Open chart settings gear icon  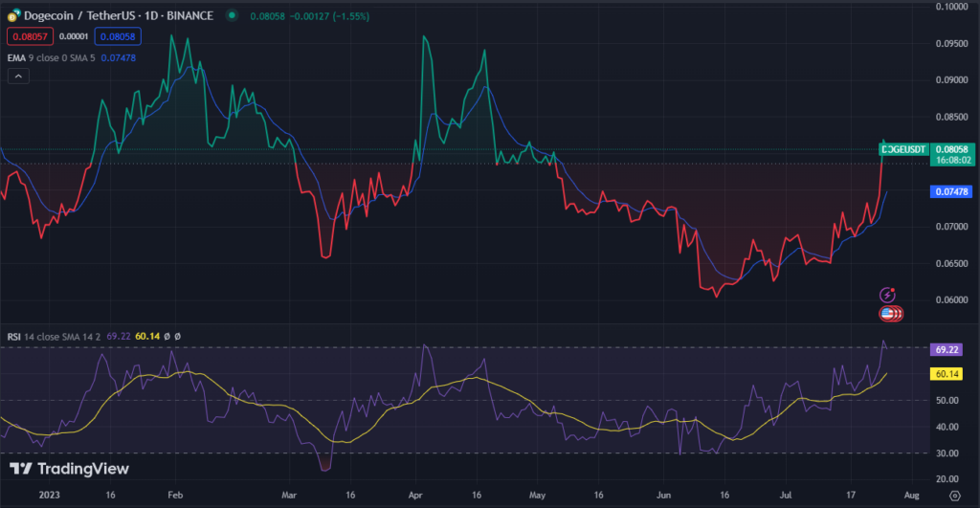click(954, 496)
